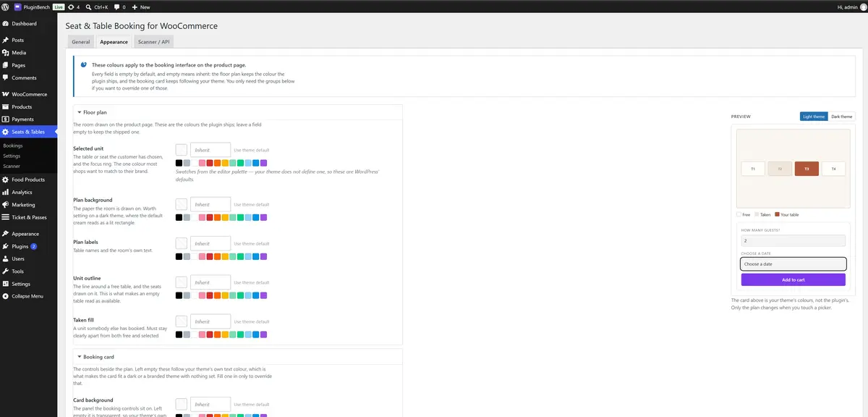Open Plan background colour picker box

click(x=182, y=204)
